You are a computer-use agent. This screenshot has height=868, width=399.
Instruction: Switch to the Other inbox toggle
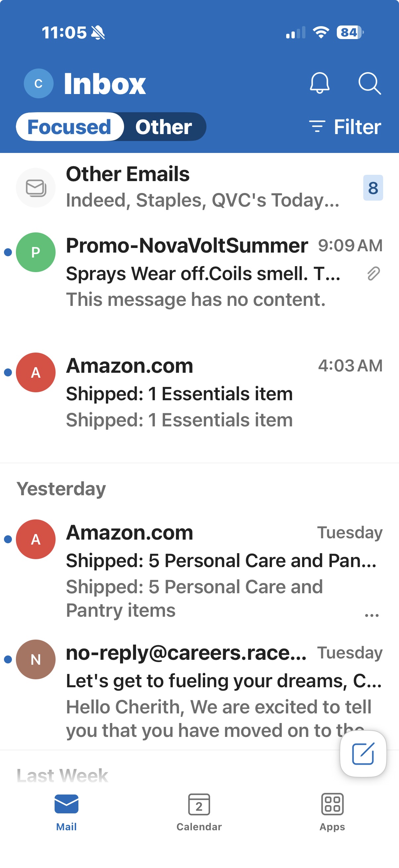point(164,127)
